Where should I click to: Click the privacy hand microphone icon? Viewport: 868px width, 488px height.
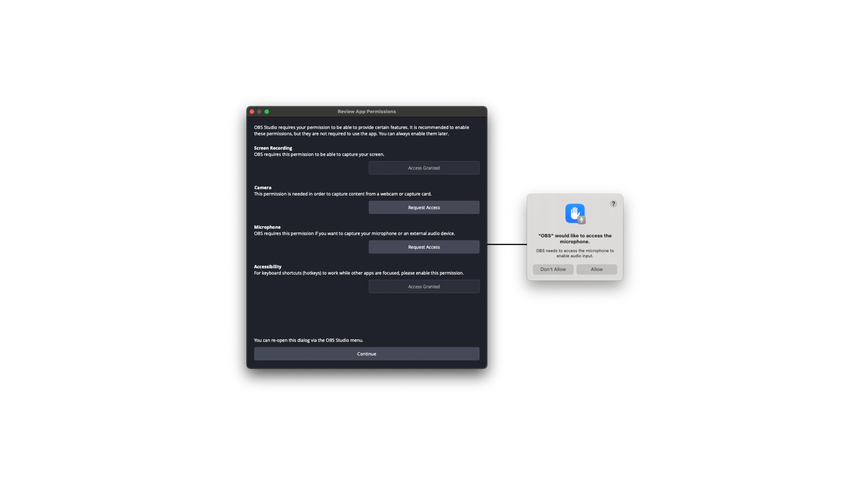click(575, 213)
